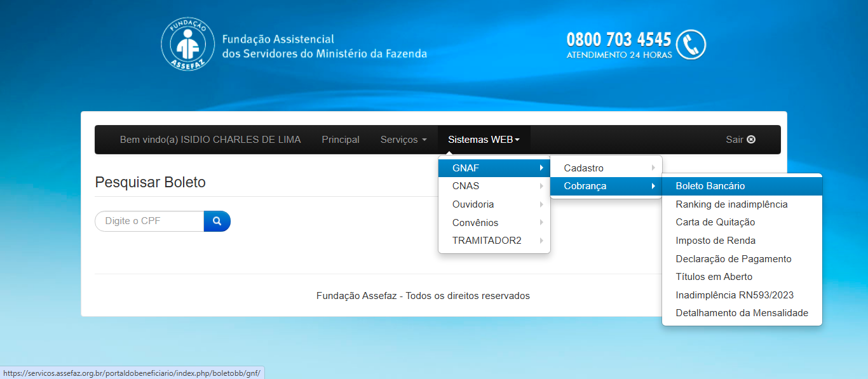Click the arrow next to Ouvidoria
Viewport: 868px width, 379px height.
click(x=541, y=204)
